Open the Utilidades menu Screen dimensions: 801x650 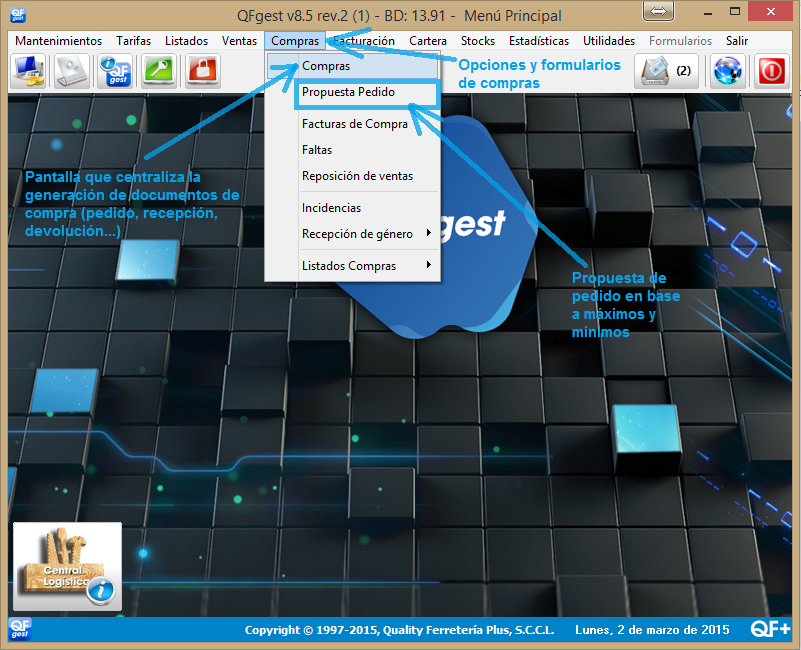(x=609, y=41)
